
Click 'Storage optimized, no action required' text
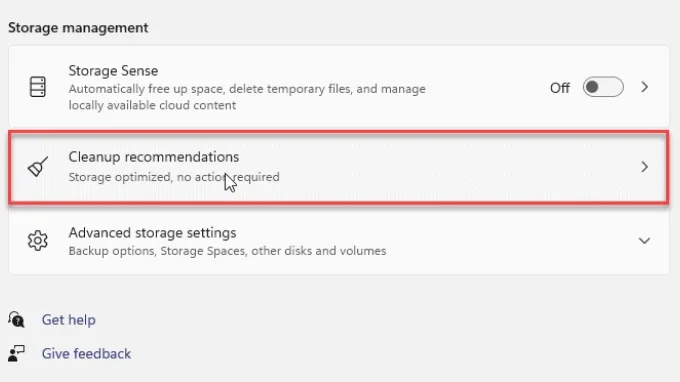(x=174, y=177)
